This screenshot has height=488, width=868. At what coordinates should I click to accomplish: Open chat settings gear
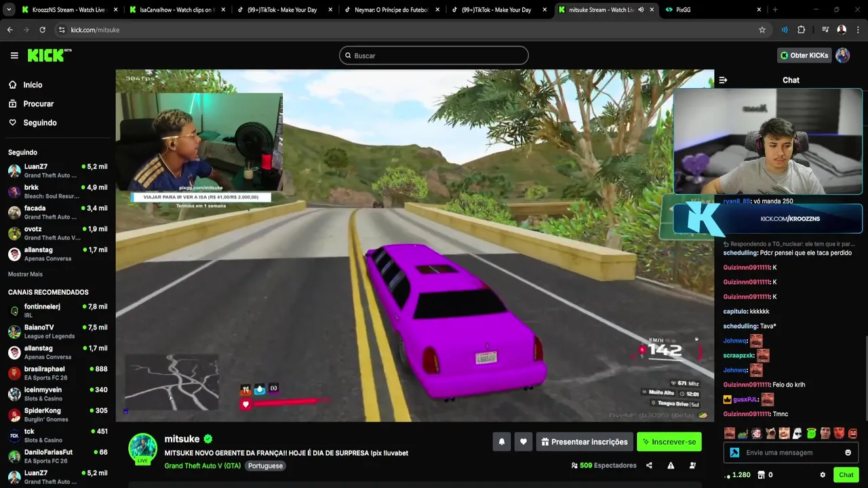click(823, 475)
